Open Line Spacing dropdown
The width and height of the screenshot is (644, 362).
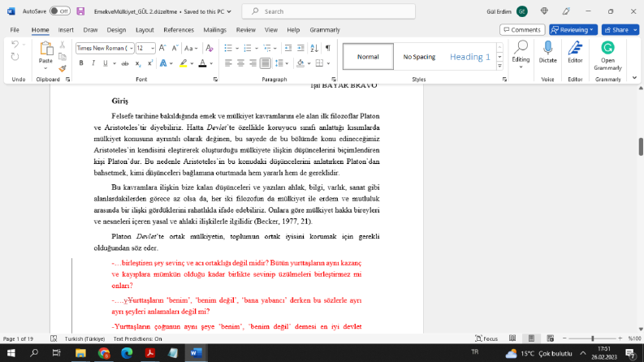pos(282,63)
